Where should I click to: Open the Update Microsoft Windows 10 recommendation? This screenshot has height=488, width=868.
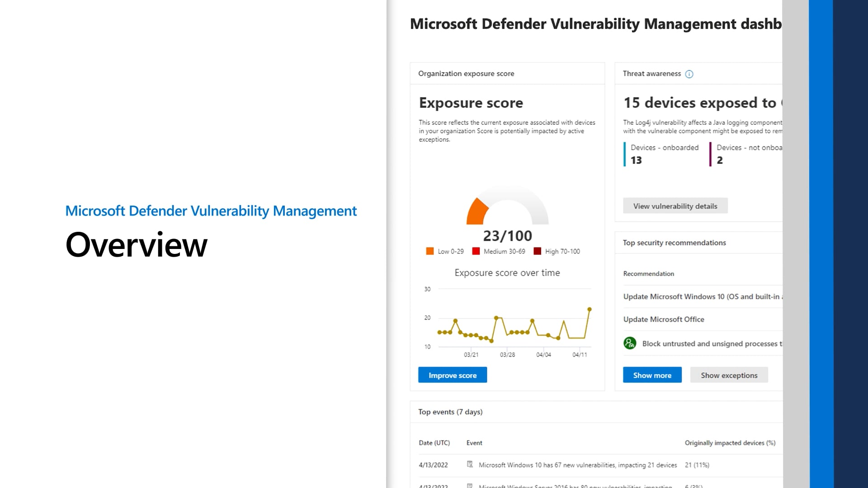[701, 297]
